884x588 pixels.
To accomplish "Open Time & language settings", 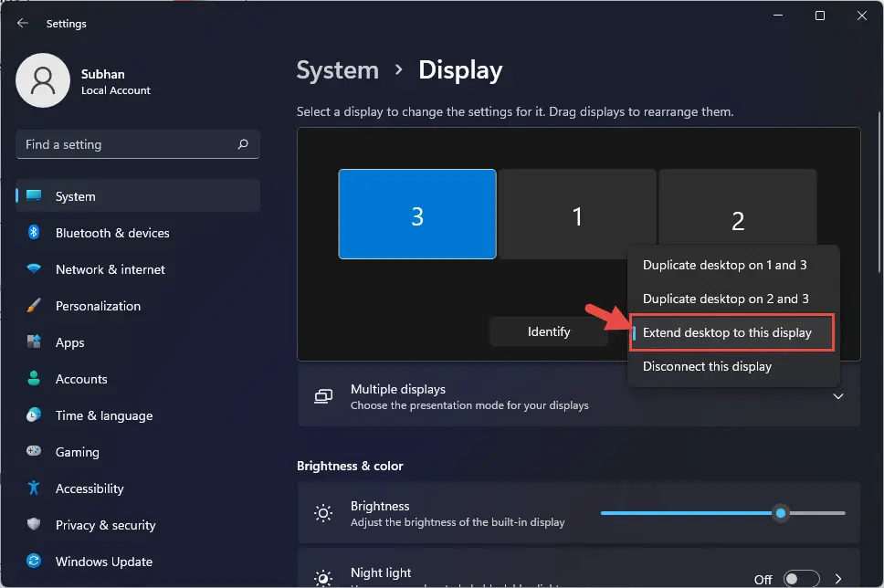I will coord(138,415).
